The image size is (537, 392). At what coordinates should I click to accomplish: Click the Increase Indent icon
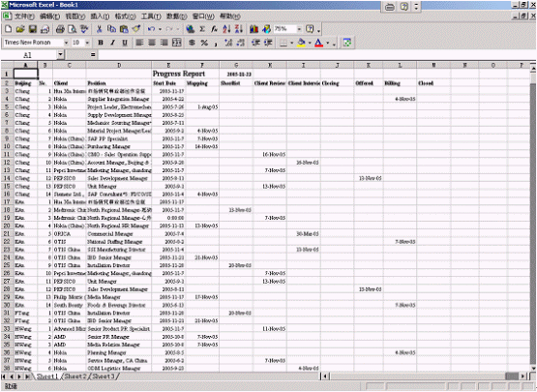pyautogui.click(x=268, y=43)
